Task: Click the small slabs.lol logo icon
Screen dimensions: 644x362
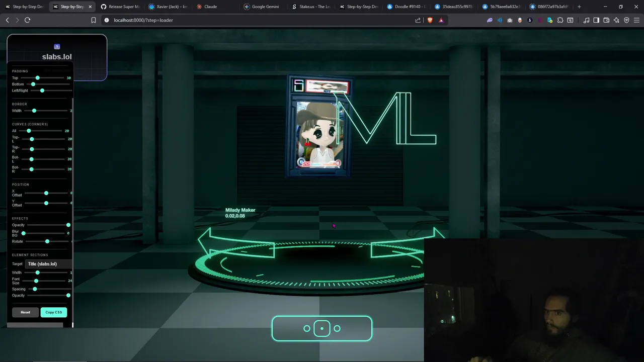Action: [57, 47]
